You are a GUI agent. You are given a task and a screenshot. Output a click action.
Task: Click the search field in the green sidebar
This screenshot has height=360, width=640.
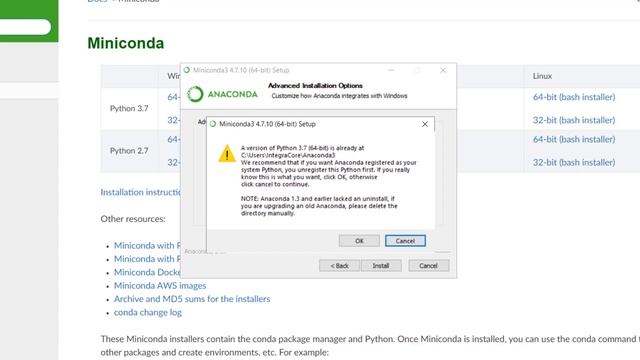pyautogui.click(x=25, y=27)
